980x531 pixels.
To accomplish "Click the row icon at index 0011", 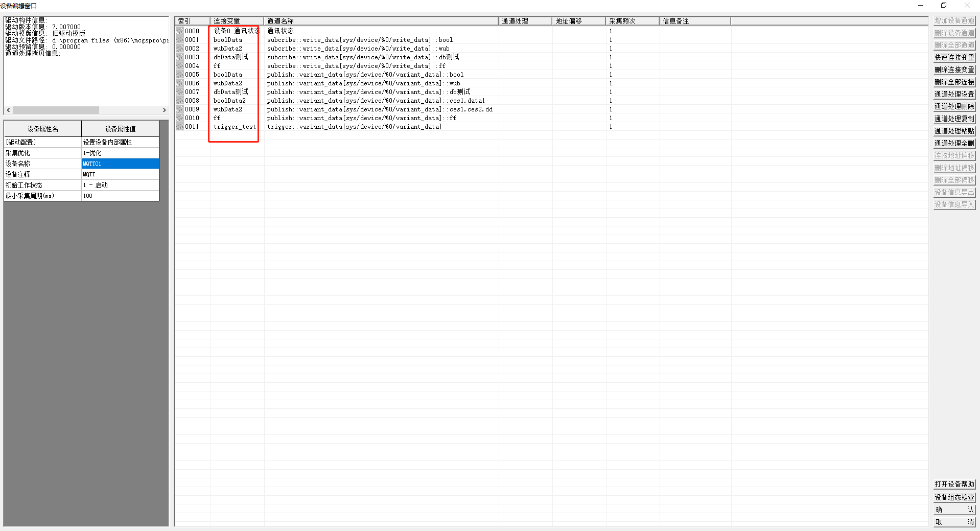I will (x=180, y=127).
